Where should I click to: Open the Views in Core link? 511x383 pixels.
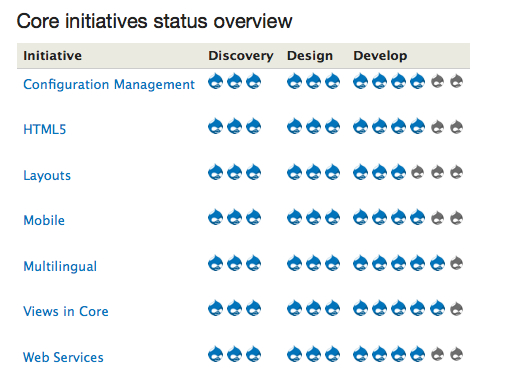[x=66, y=311]
